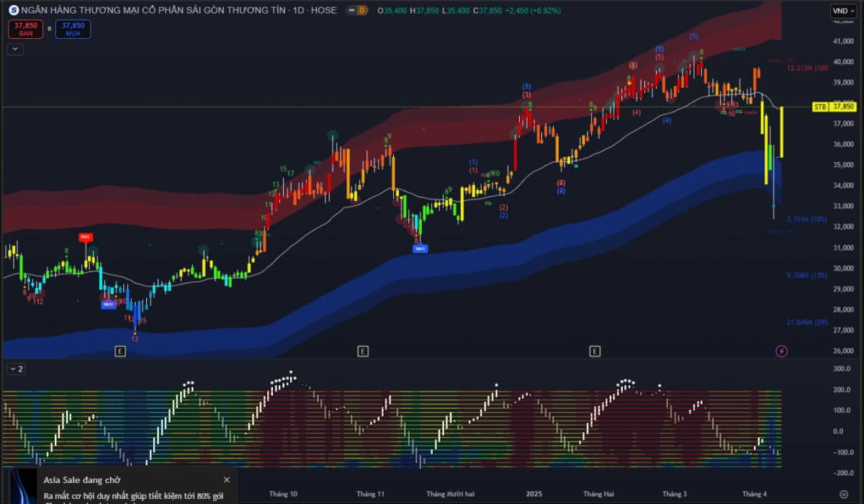Click the -200.0 oscillator scale label
This screenshot has width=864, height=504.
[x=842, y=473]
